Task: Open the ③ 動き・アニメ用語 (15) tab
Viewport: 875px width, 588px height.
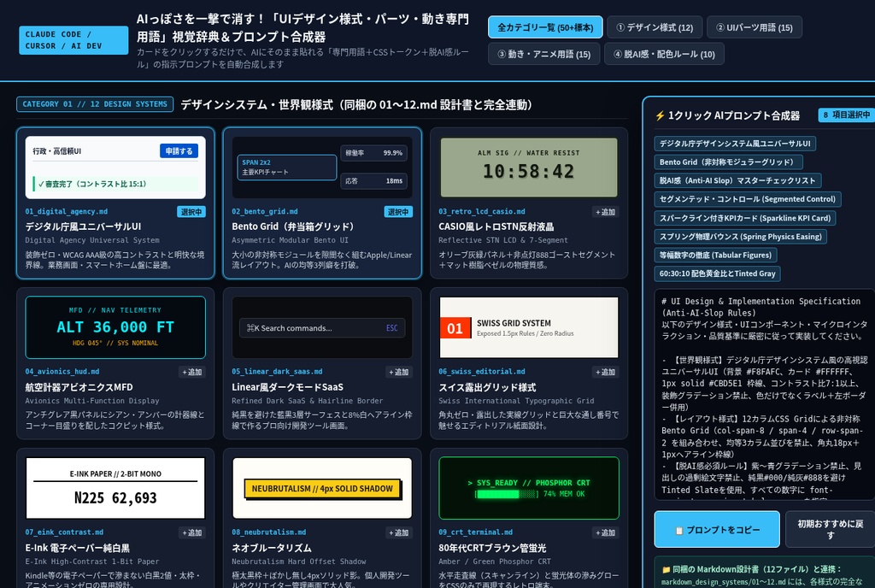Action: [544, 54]
